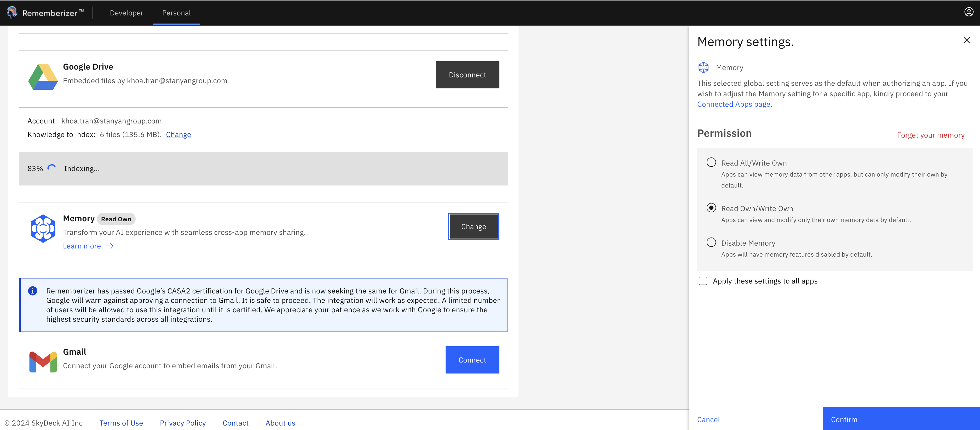Image resolution: width=980 pixels, height=430 pixels.
Task: Switch to the Developer tab
Action: [126, 13]
